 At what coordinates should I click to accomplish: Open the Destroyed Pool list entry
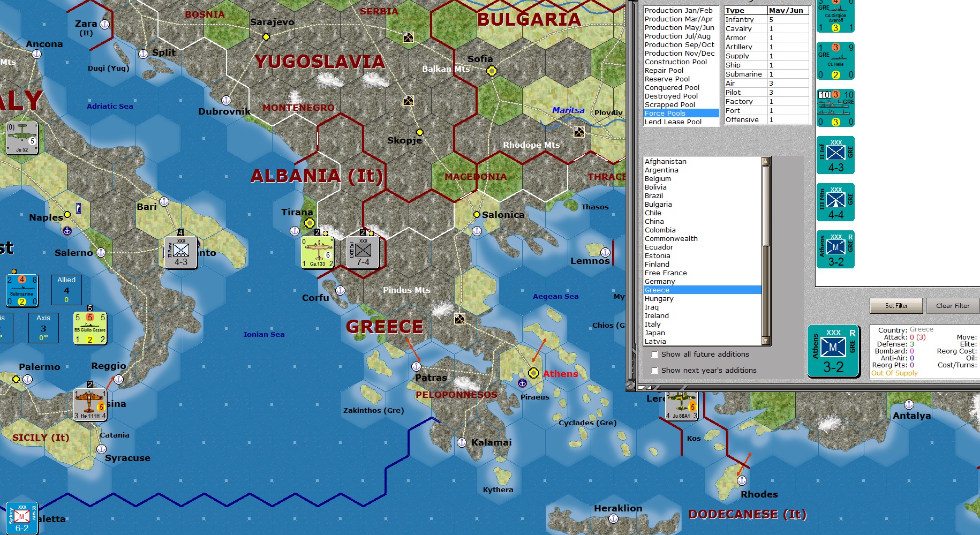click(x=681, y=96)
